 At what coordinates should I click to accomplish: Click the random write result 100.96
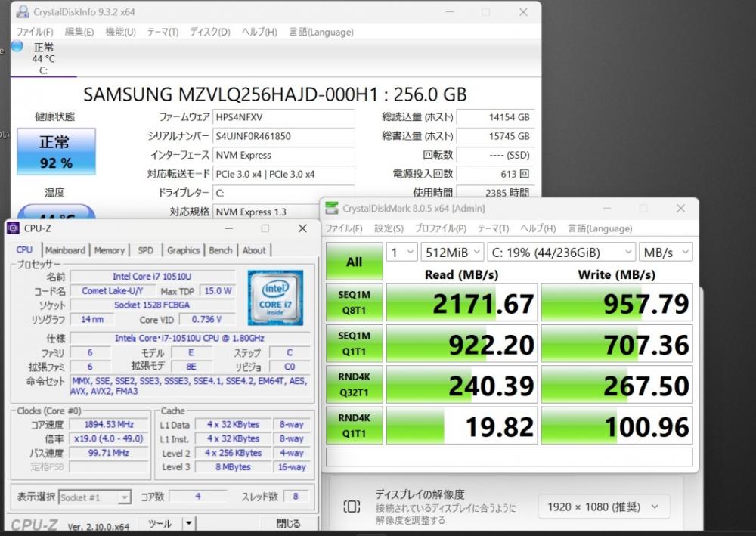617,426
